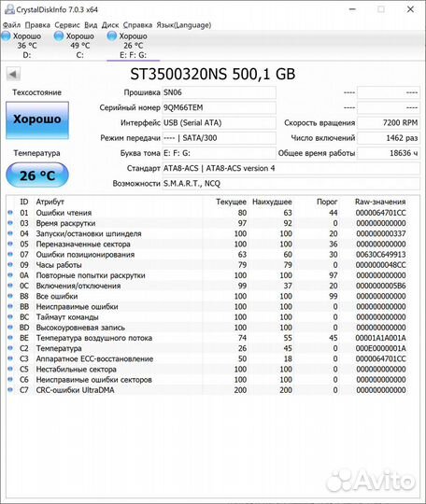
Task: Click status dot for BD Высокоуровневая запись
Action: (x=10, y=328)
